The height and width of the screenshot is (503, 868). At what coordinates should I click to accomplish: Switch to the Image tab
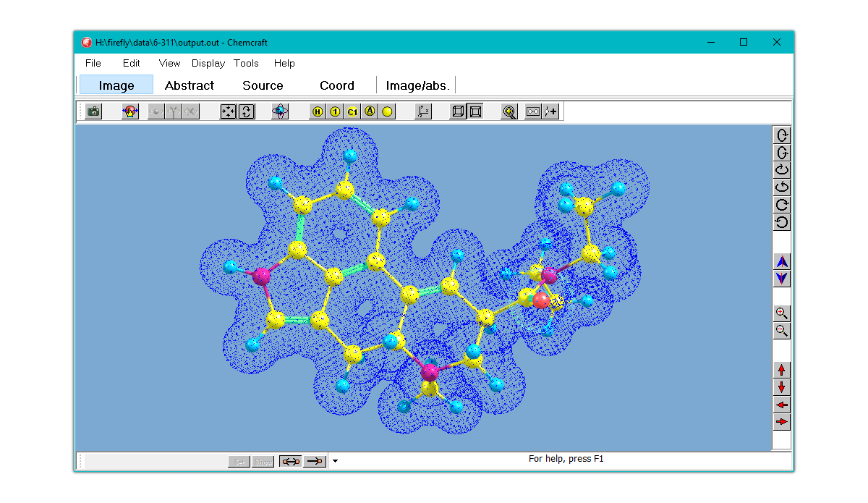116,85
